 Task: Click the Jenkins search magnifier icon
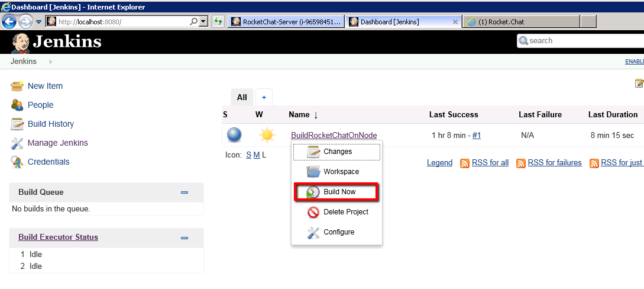(523, 41)
